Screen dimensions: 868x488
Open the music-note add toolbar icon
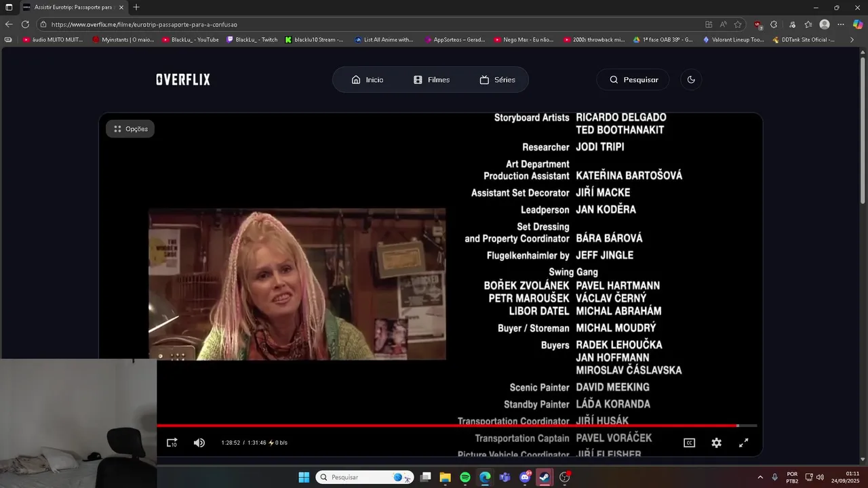[792, 24]
